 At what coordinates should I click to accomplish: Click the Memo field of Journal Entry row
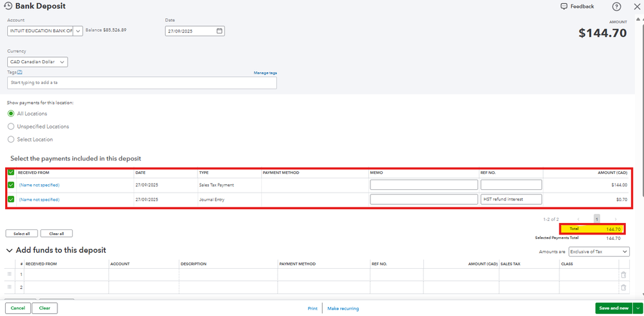[x=424, y=200]
